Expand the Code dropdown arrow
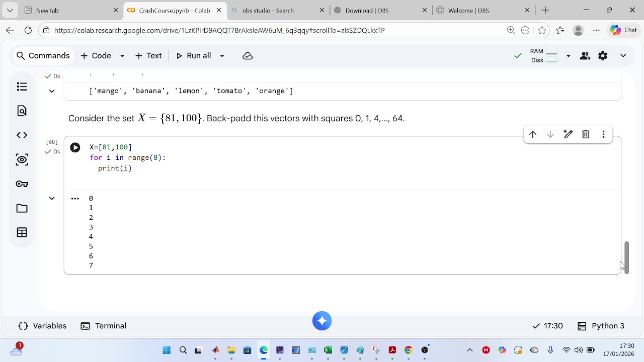 pyautogui.click(x=122, y=56)
